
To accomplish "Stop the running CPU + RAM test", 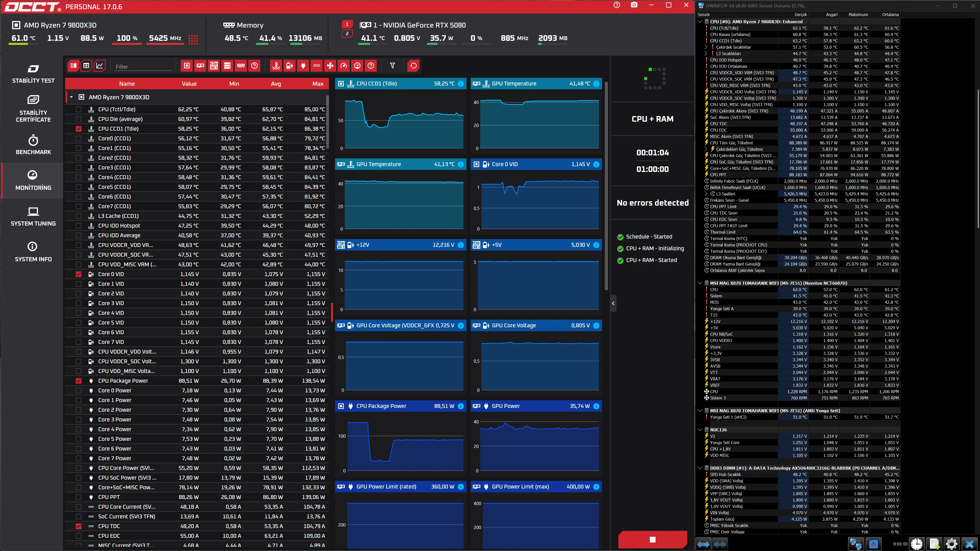I will coord(653,540).
